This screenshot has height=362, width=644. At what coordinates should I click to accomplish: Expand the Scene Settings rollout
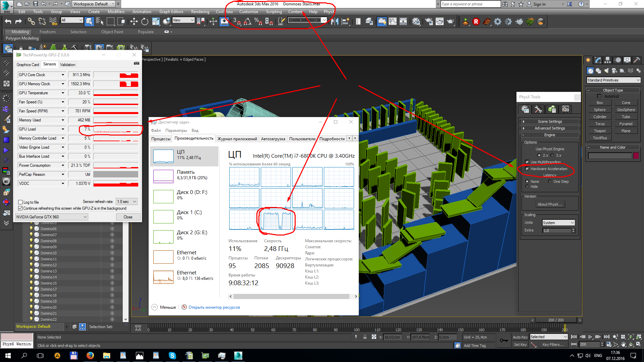coord(550,121)
